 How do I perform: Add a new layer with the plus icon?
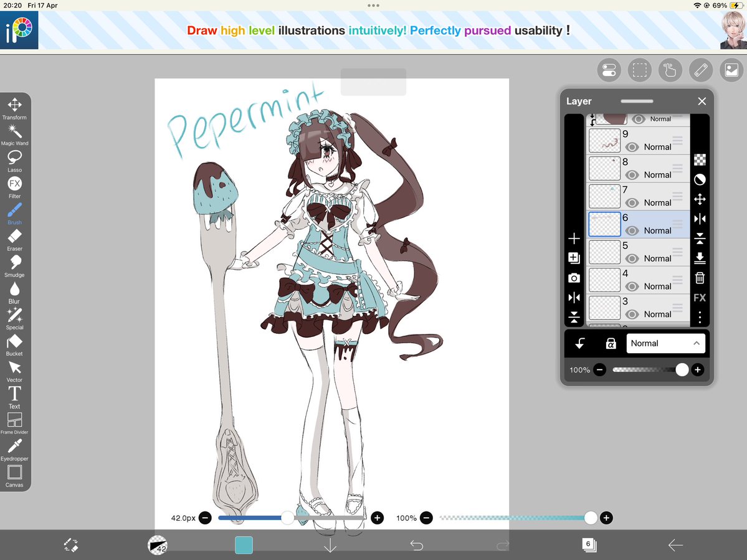point(574,238)
